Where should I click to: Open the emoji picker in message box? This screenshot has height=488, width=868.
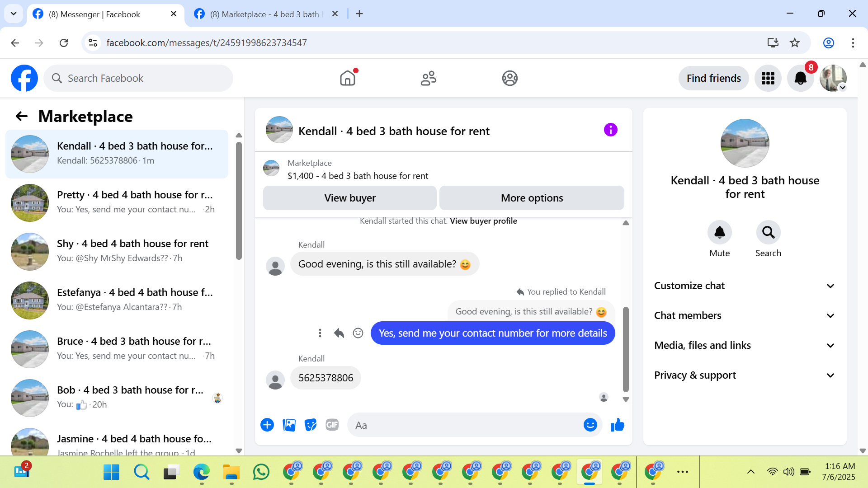point(590,425)
